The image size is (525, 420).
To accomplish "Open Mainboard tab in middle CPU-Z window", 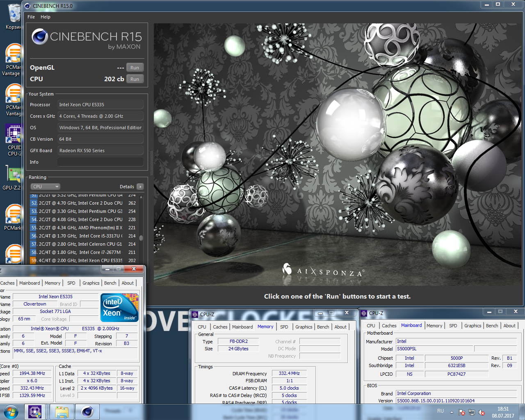I will 242,327.
